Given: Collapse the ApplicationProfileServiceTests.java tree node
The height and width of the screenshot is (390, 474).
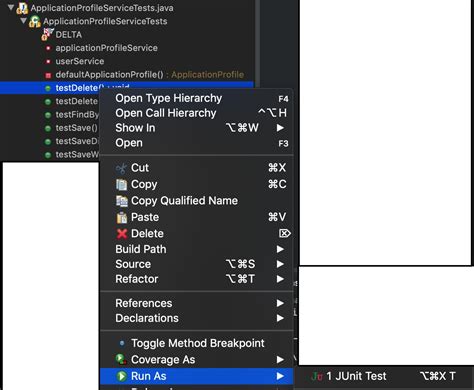Looking at the screenshot, I should click(11, 7).
